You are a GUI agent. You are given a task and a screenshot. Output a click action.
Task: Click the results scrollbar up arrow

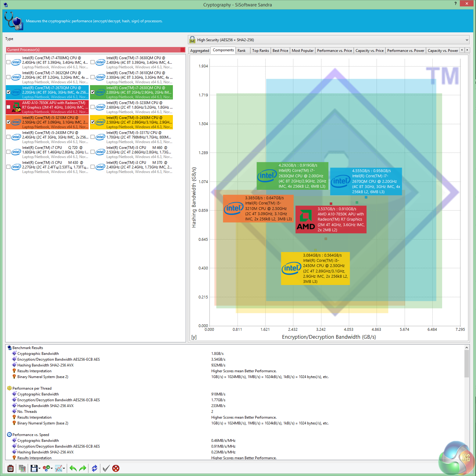(x=467, y=347)
